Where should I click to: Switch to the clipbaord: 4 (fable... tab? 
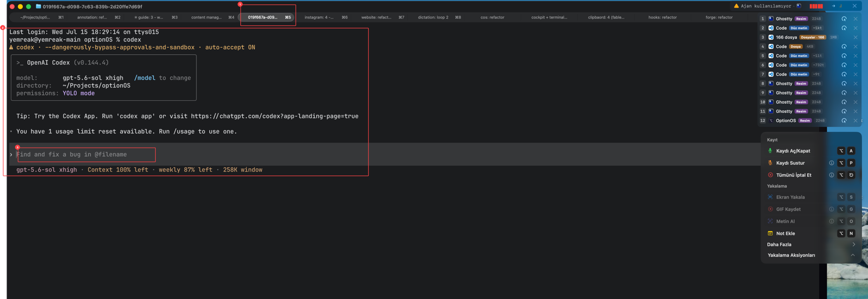tap(606, 17)
